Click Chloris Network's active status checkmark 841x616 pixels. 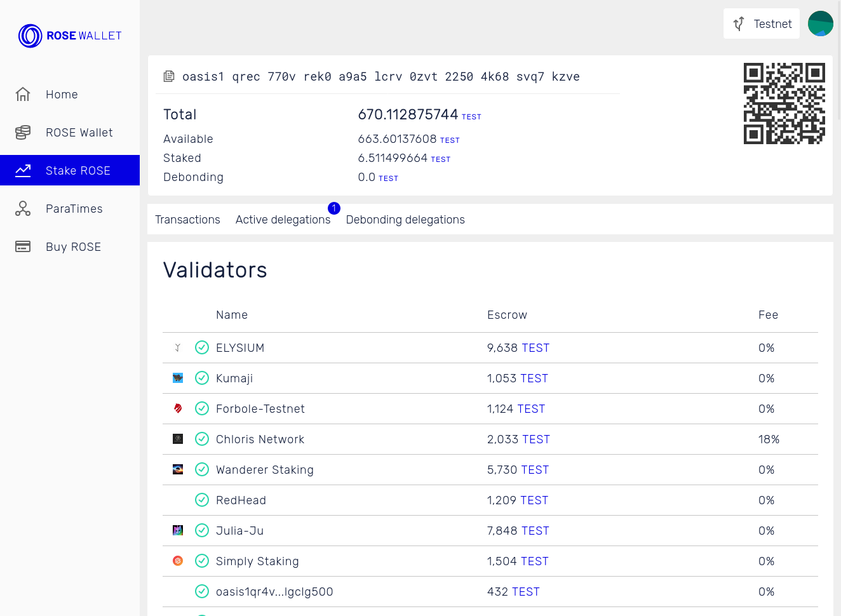coord(202,439)
